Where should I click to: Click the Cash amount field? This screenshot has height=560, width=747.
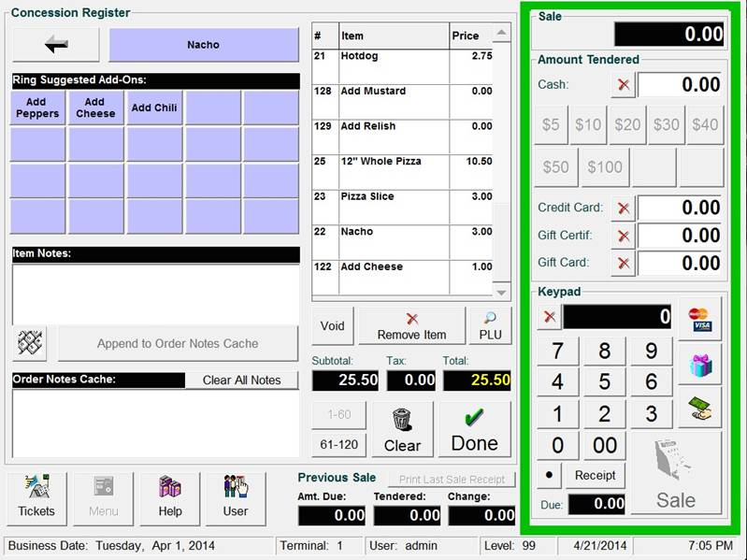coord(682,85)
